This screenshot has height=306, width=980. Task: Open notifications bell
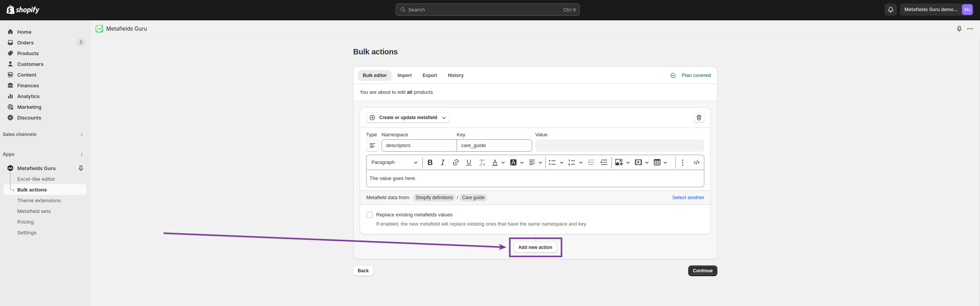[890, 10]
